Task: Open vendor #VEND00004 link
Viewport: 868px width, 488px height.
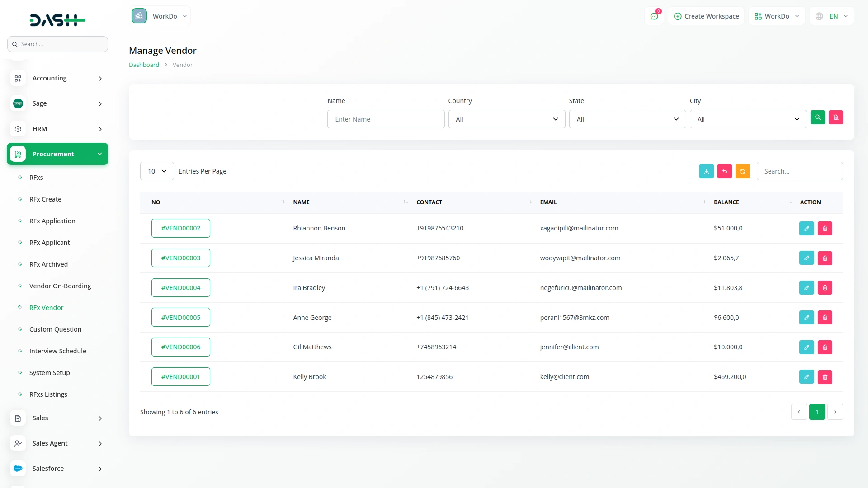Action: click(x=180, y=288)
